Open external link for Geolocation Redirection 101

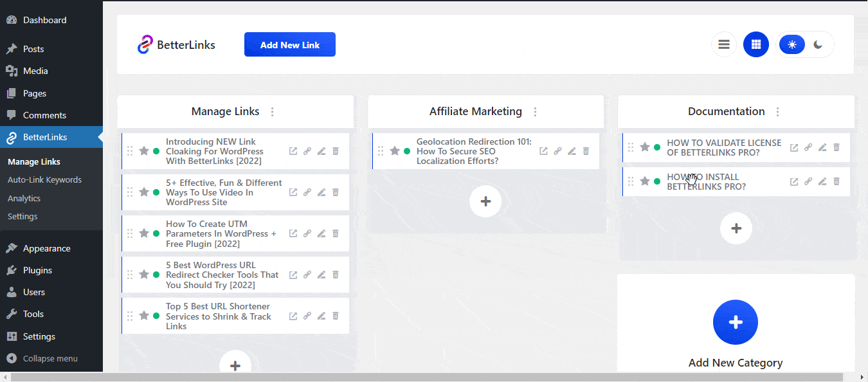tap(543, 150)
